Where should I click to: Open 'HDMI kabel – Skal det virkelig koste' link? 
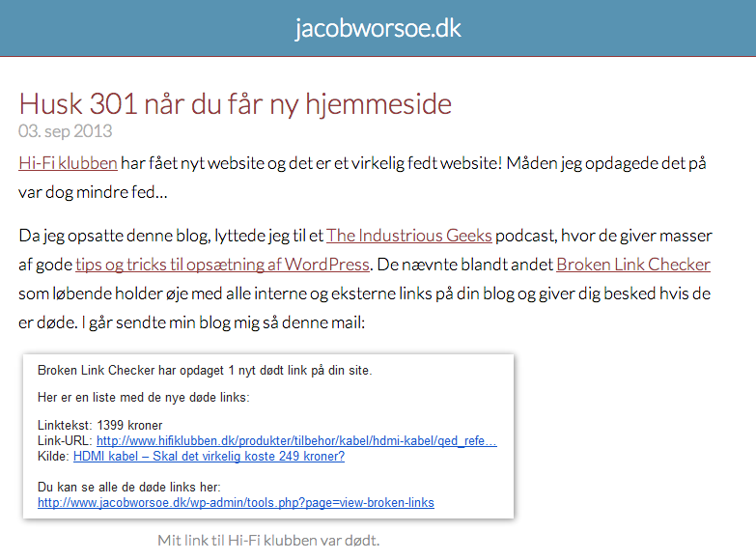209,457
